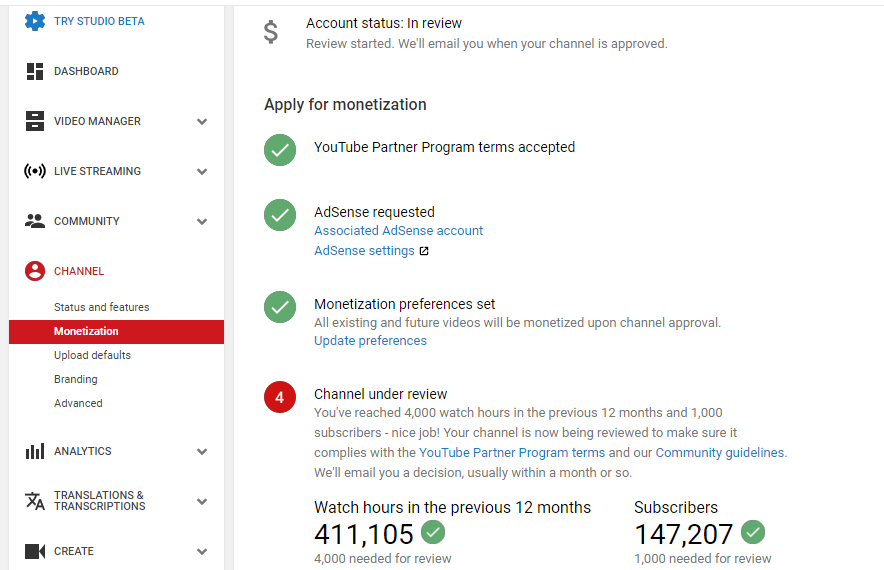The image size is (884, 570).
Task: Click the 'Apply for monetization' heading
Action: point(345,105)
